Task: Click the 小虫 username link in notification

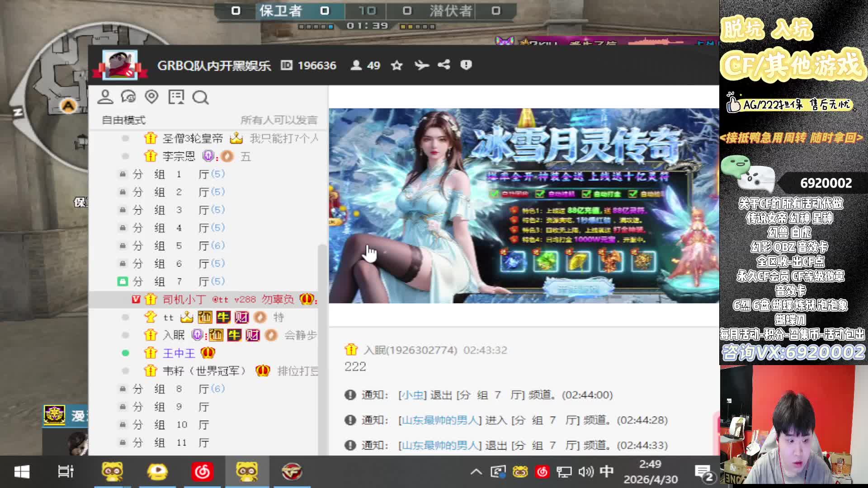Action: click(x=412, y=395)
